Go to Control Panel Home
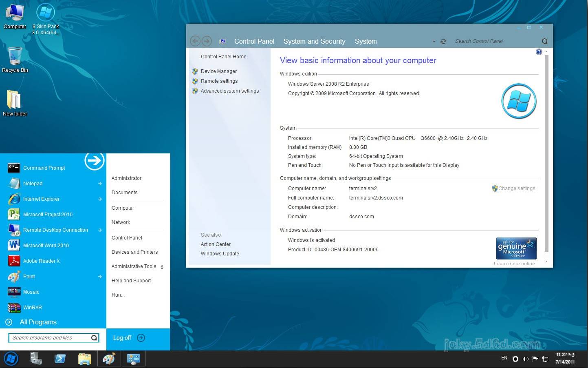This screenshot has width=588, height=368. coord(223,57)
